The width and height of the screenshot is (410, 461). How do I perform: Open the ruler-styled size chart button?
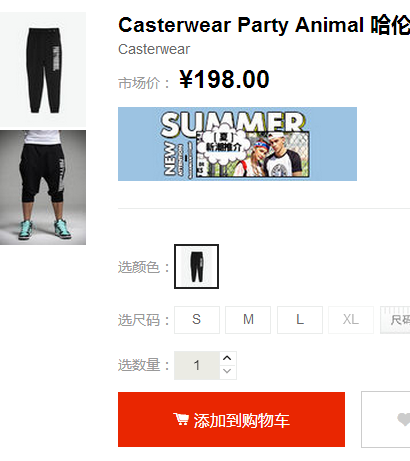coord(395,320)
